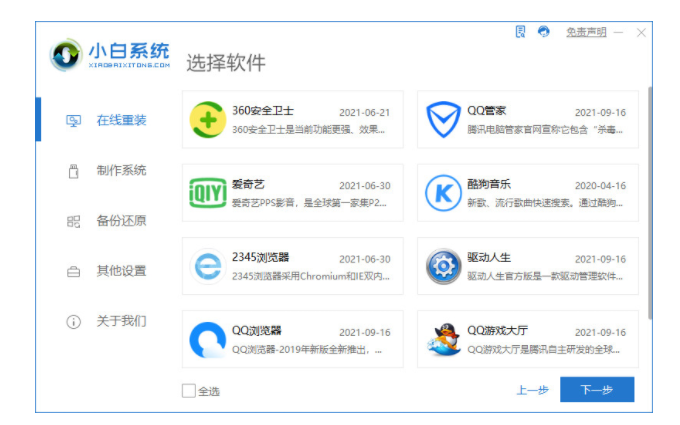Select the 2345浏览器 title text
The image size is (680, 425).
(x=260, y=257)
